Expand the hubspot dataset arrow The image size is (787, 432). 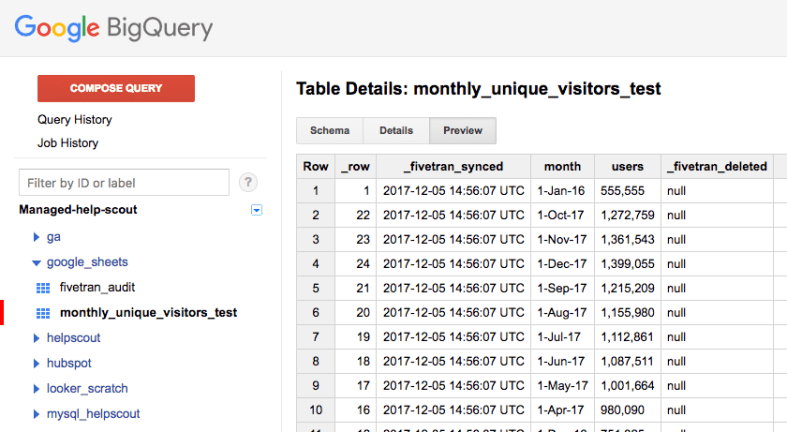[37, 364]
